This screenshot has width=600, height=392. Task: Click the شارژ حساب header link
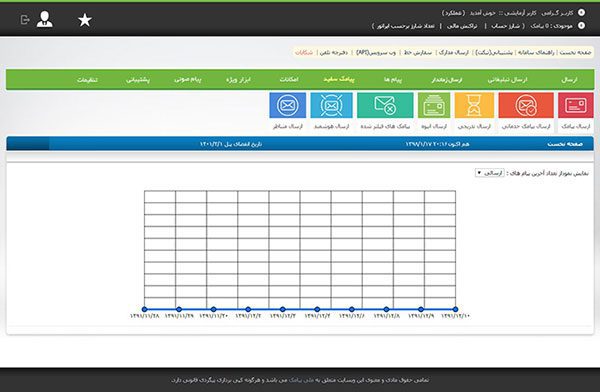pos(505,26)
